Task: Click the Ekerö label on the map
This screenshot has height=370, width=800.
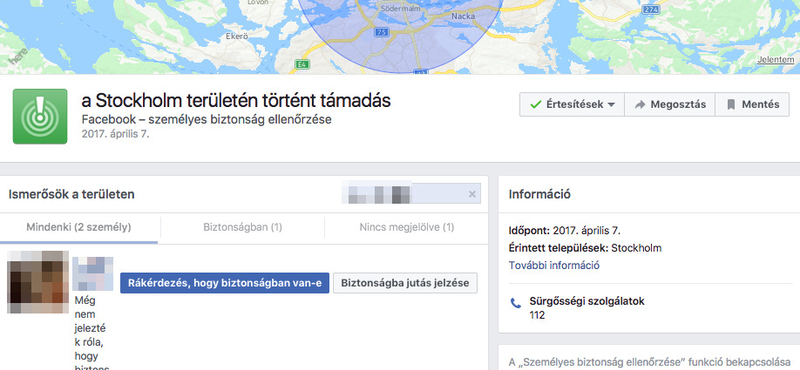Action: 237,37
